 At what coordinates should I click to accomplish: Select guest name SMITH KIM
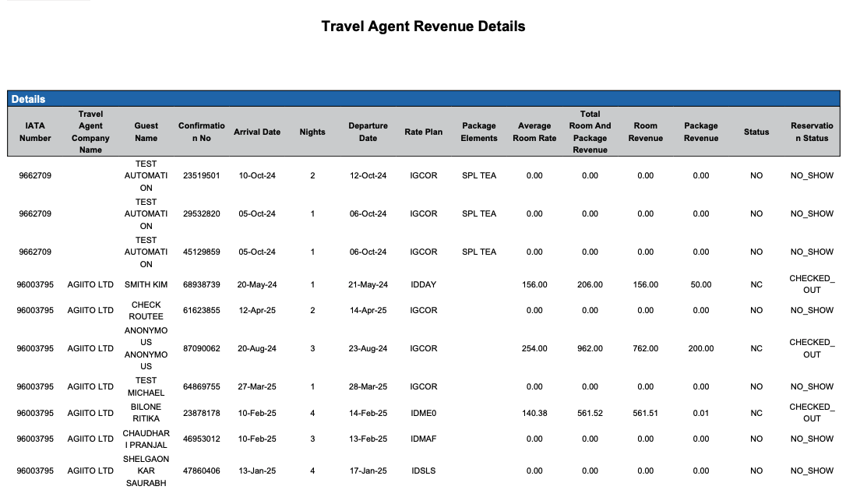coord(146,284)
